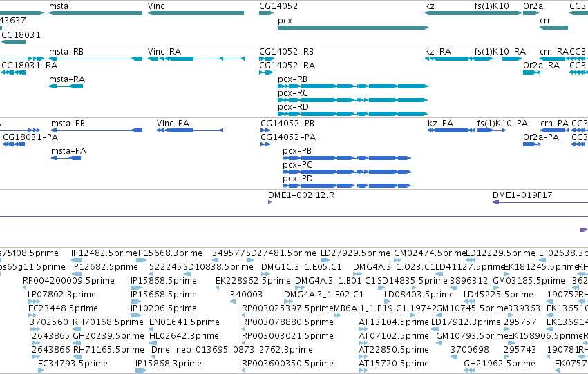Click the crn gene bar
The width and height of the screenshot is (588, 374).
[554, 28]
